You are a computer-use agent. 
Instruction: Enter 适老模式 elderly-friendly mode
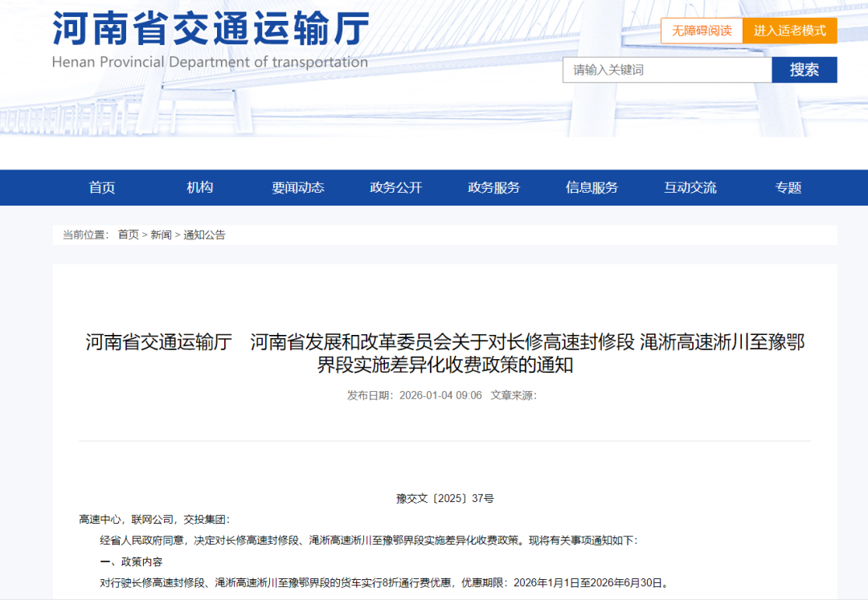tap(791, 31)
